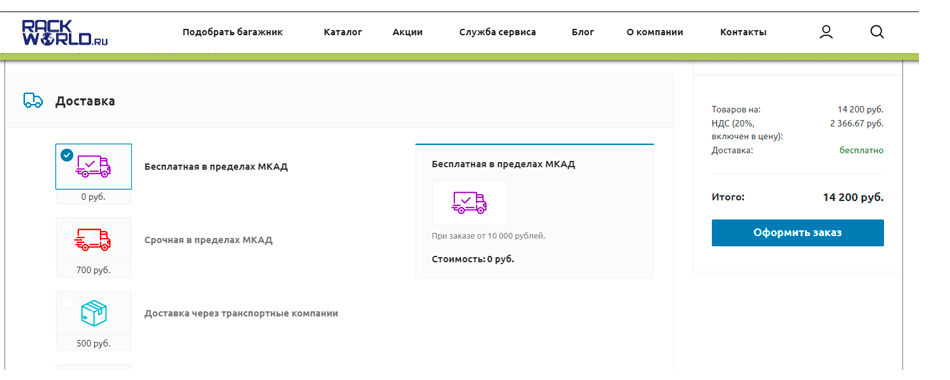
Task: Click the 'Доставка' section heading
Action: [85, 101]
